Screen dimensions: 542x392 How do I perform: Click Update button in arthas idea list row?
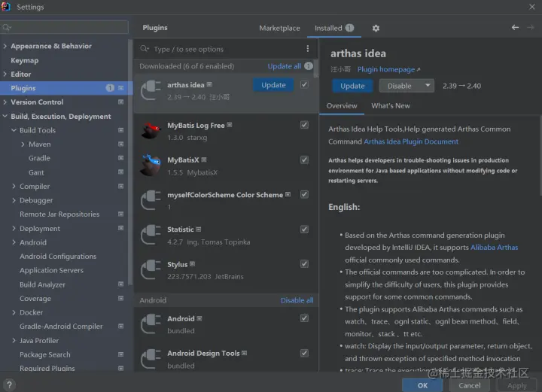coord(273,85)
